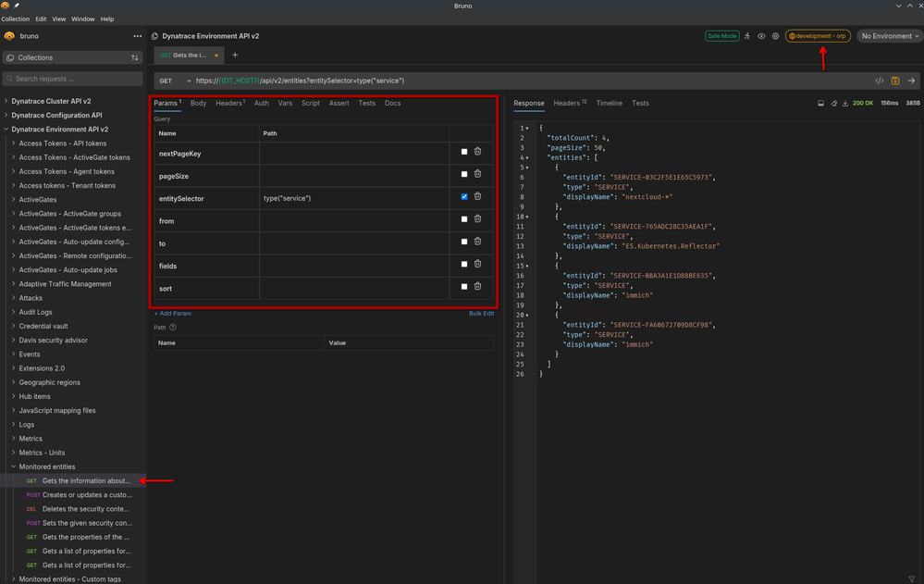Click the eye variables icon
Viewport: 924px width, 584px height.
point(761,36)
